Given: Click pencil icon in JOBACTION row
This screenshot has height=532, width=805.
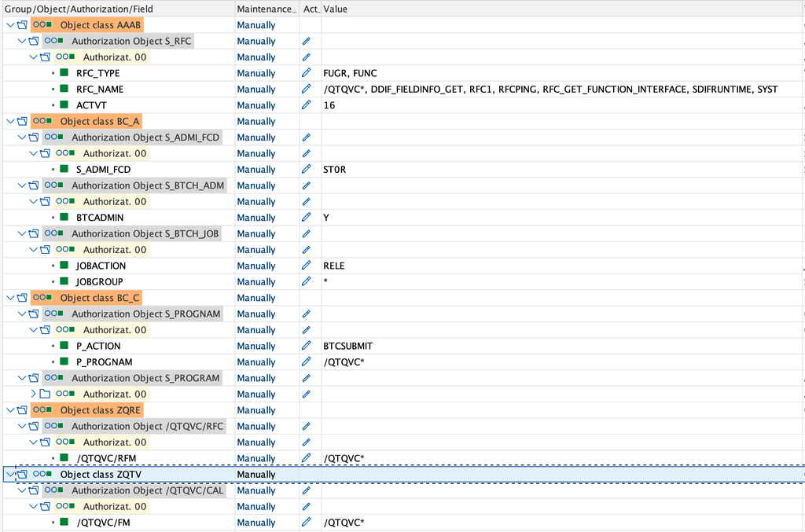Looking at the screenshot, I should 307,266.
